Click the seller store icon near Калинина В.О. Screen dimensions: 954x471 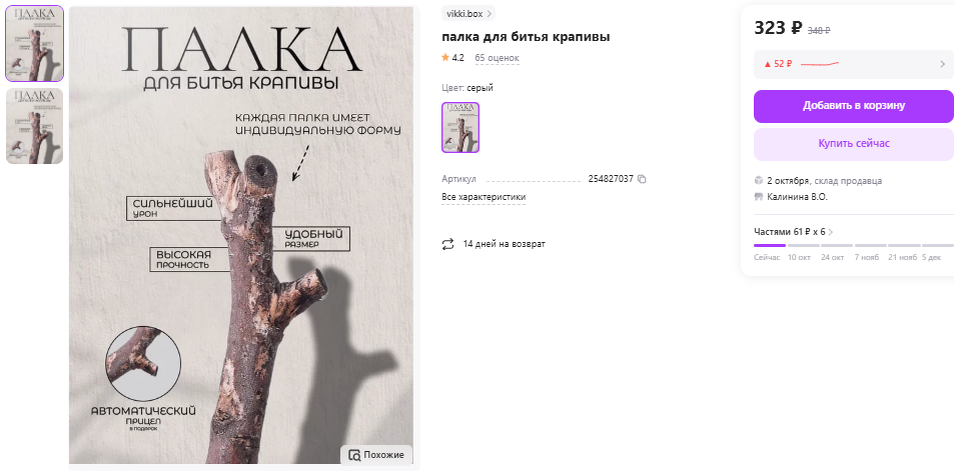coord(759,197)
